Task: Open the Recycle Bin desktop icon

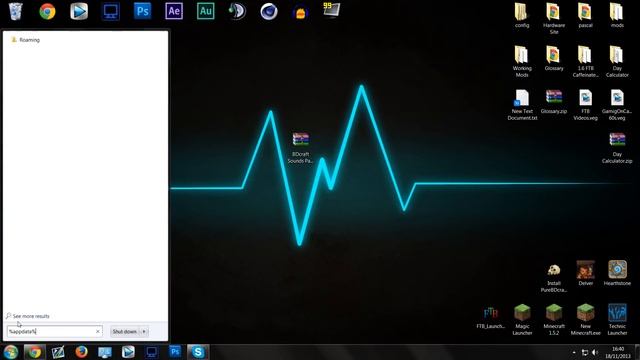Action: 16,11
